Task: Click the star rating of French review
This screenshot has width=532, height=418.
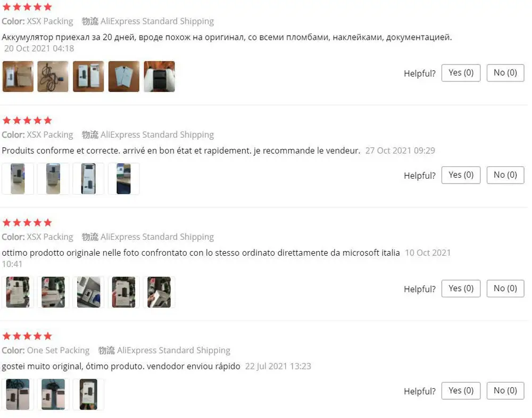Action: click(27, 120)
